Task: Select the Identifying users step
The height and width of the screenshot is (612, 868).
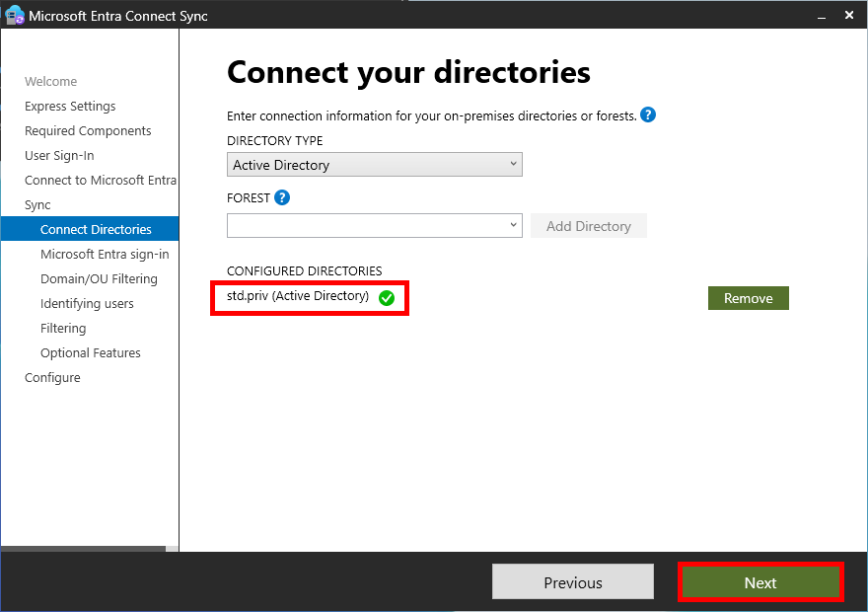Action: pos(89,303)
